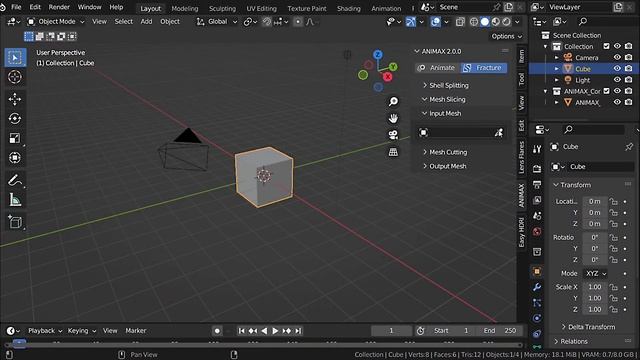Activate the Rotate tool
Viewport: 640px width, 360px height.
coord(15,118)
